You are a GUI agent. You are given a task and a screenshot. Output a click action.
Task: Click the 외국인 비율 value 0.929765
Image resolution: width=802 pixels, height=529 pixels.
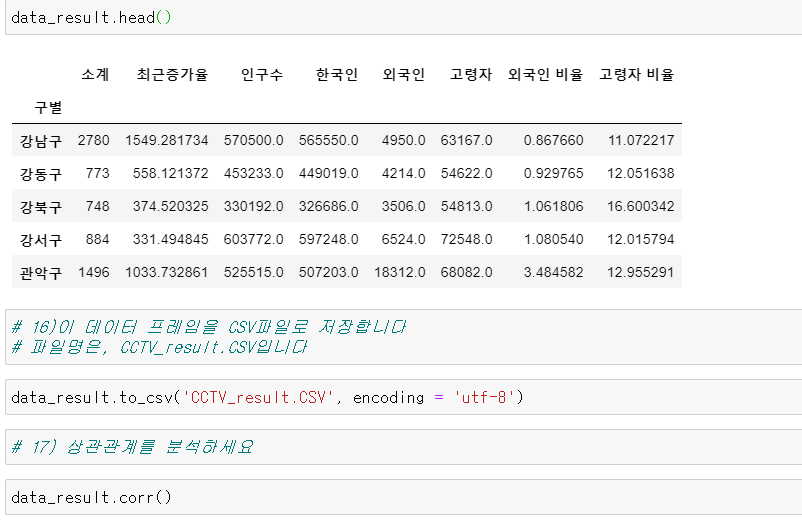pyautogui.click(x=553, y=173)
